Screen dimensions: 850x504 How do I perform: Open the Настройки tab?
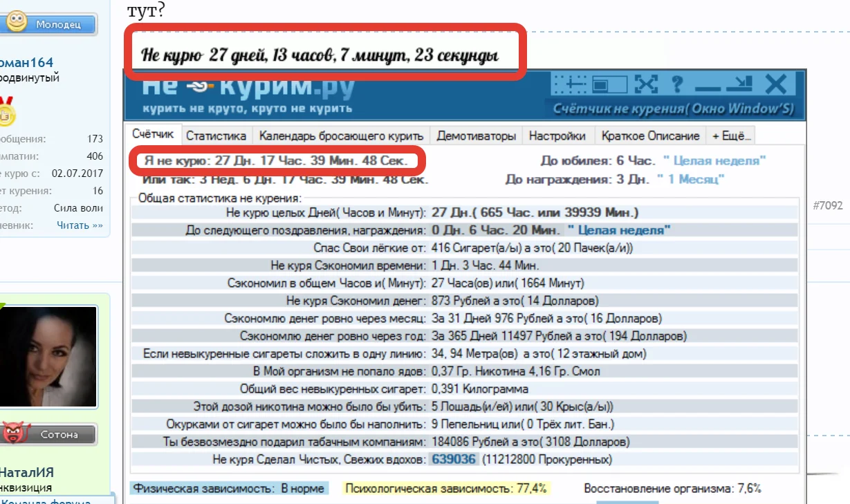click(557, 136)
